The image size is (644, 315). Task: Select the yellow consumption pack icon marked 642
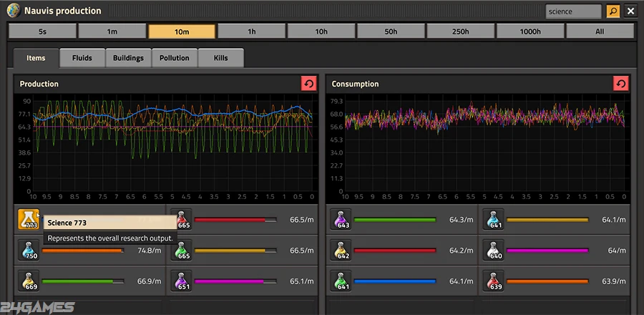(x=341, y=250)
